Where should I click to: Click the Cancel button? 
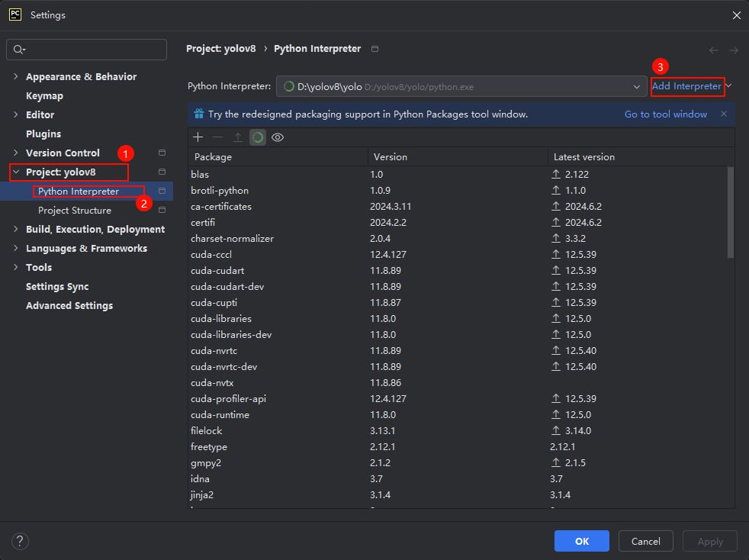tap(646, 541)
